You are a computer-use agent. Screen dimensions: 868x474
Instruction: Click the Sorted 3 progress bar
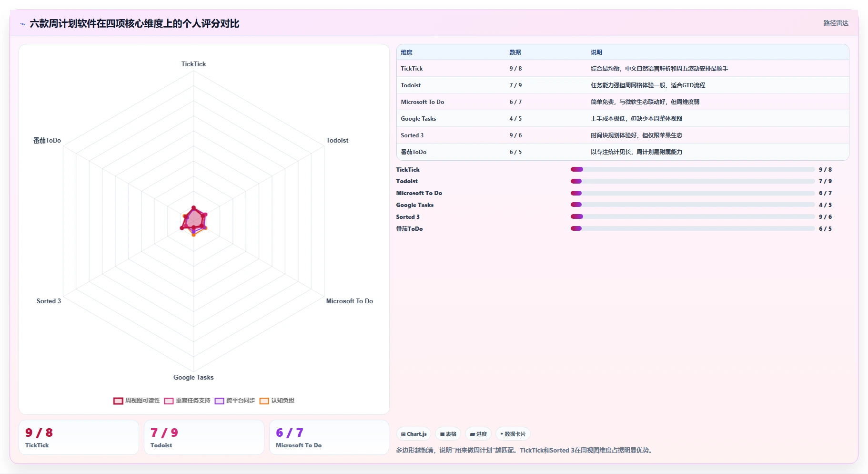(693, 216)
